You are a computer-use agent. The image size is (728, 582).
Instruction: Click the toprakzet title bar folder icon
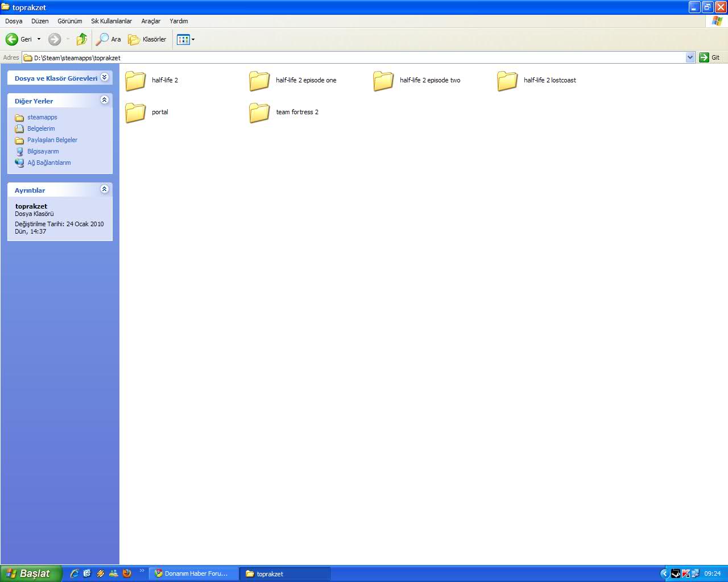pyautogui.click(x=6, y=7)
